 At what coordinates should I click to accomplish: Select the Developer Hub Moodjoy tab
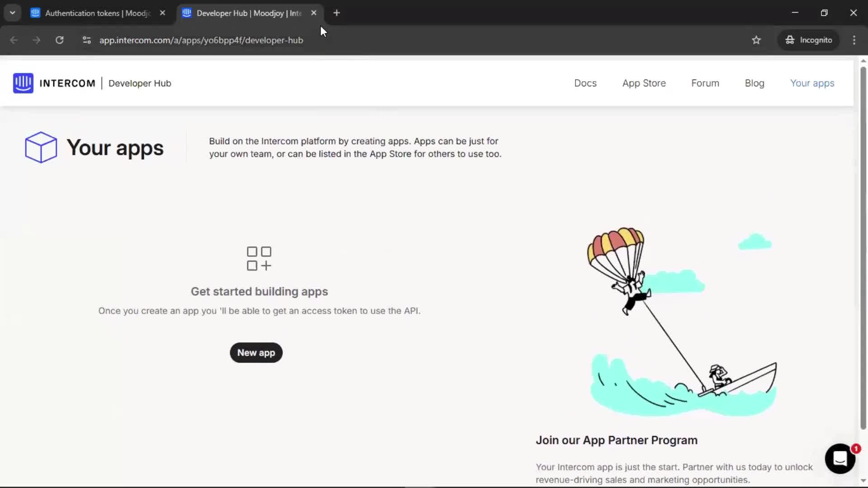(250, 13)
